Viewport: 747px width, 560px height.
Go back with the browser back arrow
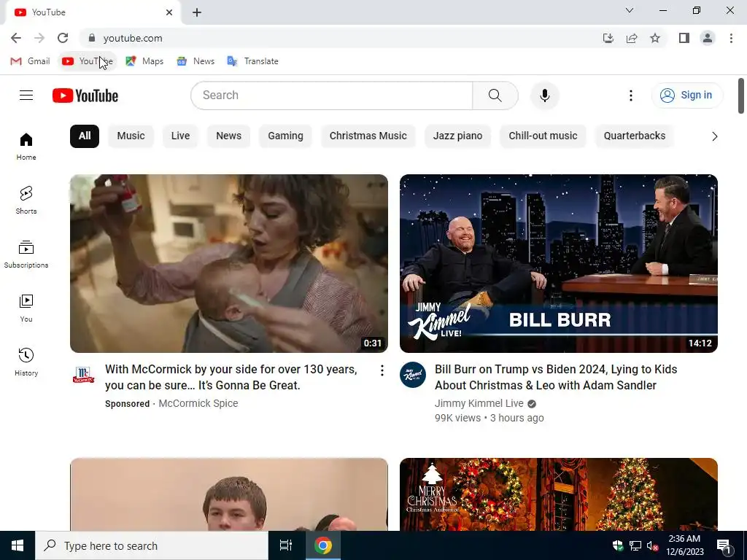tap(16, 38)
